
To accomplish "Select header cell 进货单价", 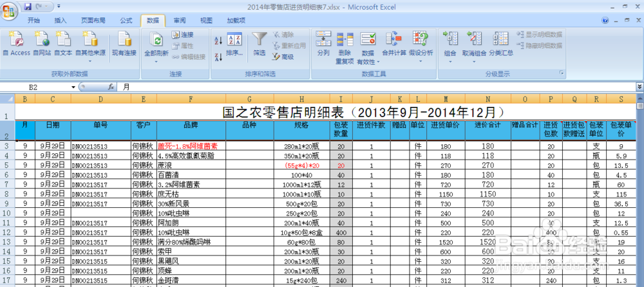I will pos(446,130).
